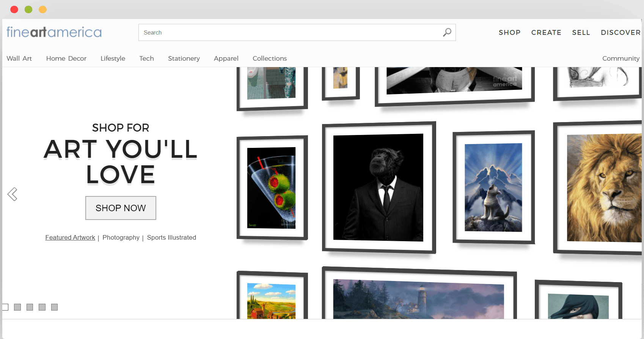The width and height of the screenshot is (644, 339).
Task: Open the SELL menu
Action: (x=581, y=33)
